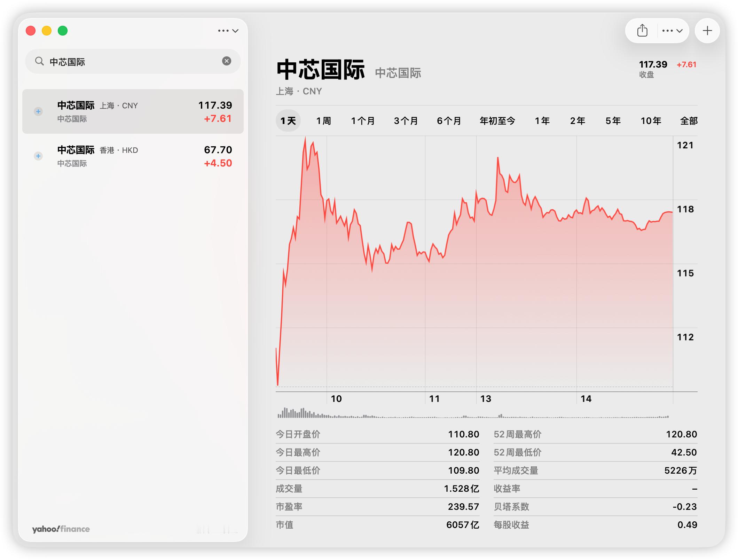Switch chart range to 5年
The width and height of the screenshot is (738, 560).
coord(613,121)
